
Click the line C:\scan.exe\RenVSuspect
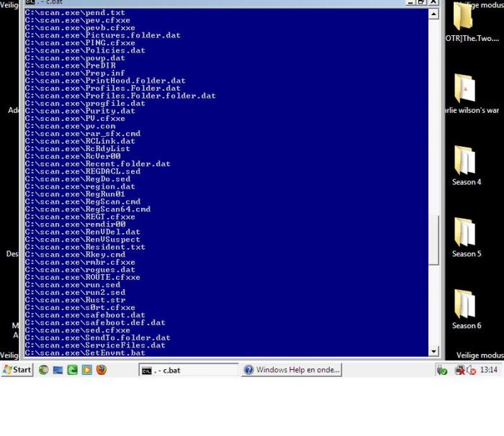point(83,240)
